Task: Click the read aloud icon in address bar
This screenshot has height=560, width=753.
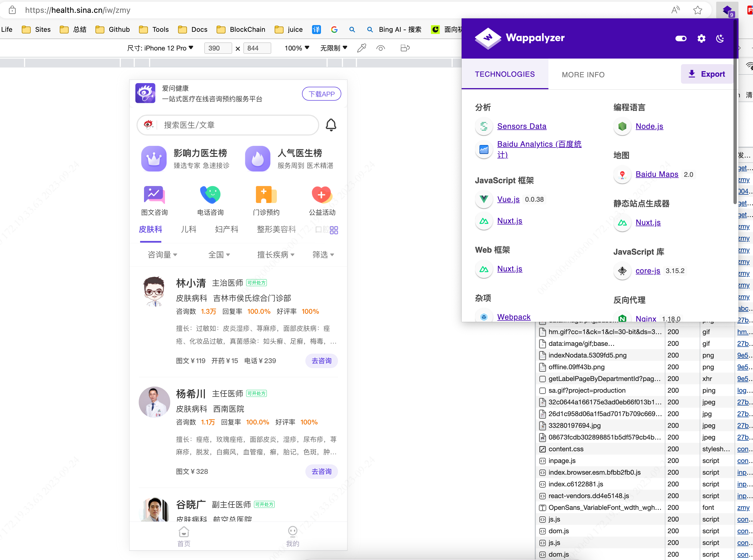Action: click(676, 10)
